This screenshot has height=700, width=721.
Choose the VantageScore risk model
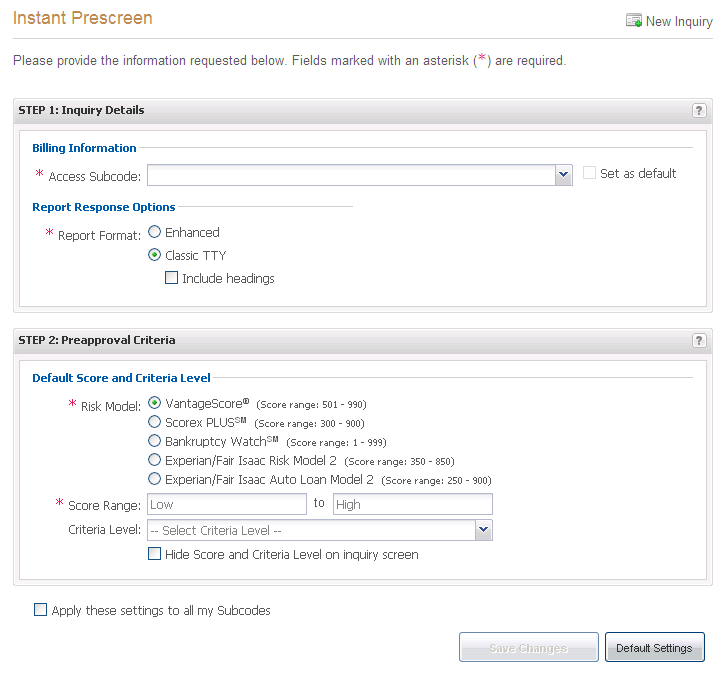coord(154,403)
